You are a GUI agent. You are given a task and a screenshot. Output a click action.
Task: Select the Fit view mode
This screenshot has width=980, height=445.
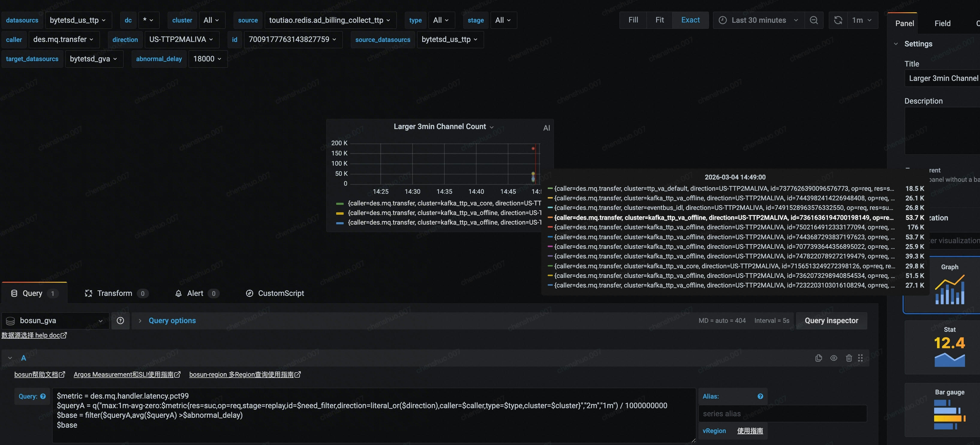[x=659, y=20]
